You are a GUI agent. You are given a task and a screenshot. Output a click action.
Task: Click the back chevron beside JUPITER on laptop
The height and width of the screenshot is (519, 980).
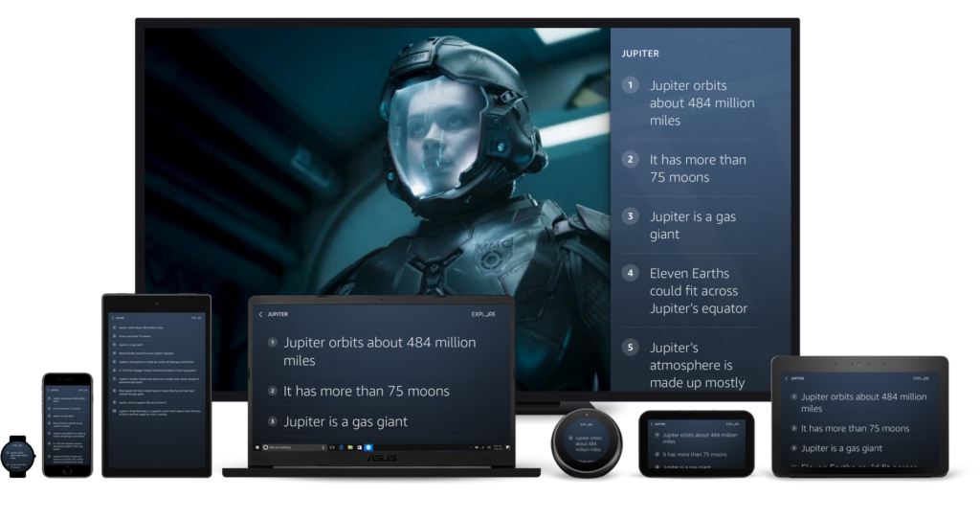click(x=261, y=314)
